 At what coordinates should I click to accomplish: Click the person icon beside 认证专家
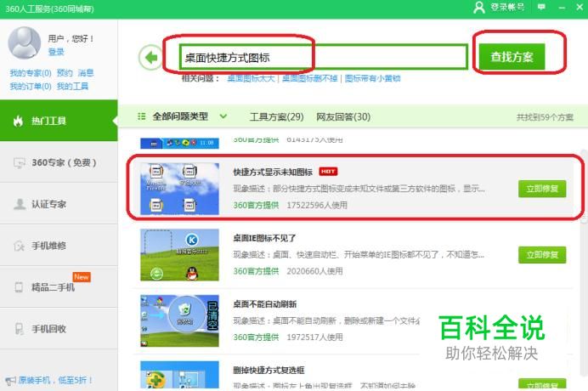pyautogui.click(x=19, y=204)
